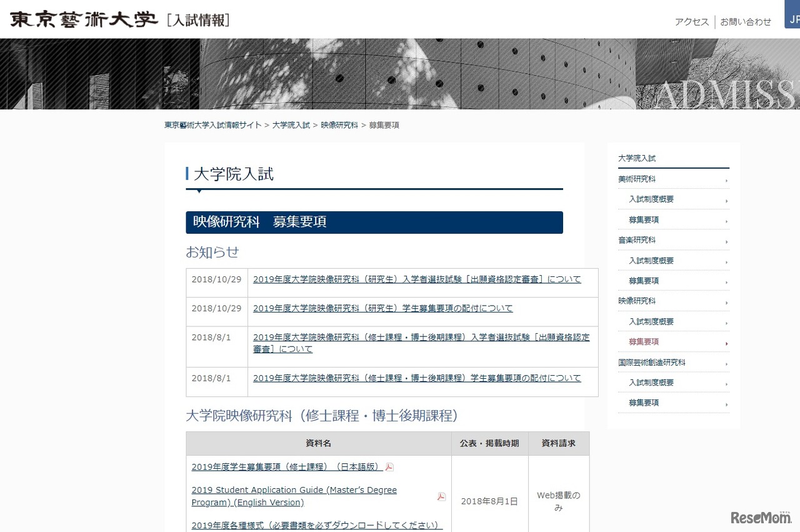Open the 研究生 学生募集要項の配付 notice link
800x532 pixels.
click(382, 308)
